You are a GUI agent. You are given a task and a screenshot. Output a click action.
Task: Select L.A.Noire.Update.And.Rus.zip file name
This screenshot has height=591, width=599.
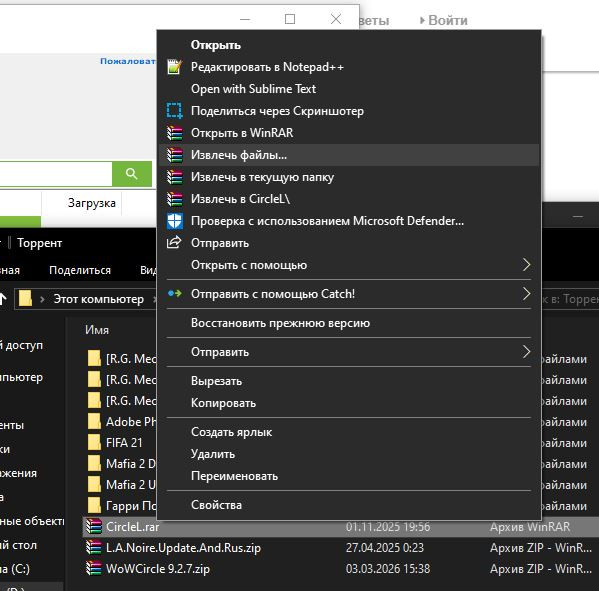(x=183, y=547)
